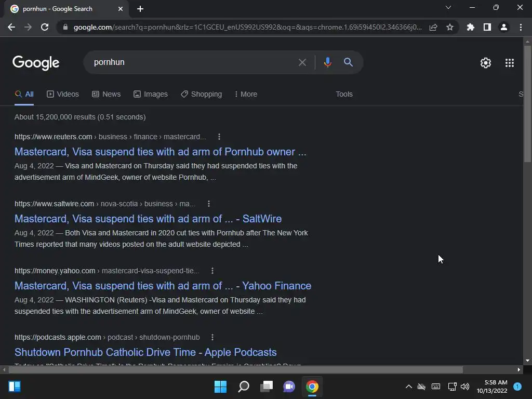
Task: Clear the search box text
Action: (x=302, y=62)
